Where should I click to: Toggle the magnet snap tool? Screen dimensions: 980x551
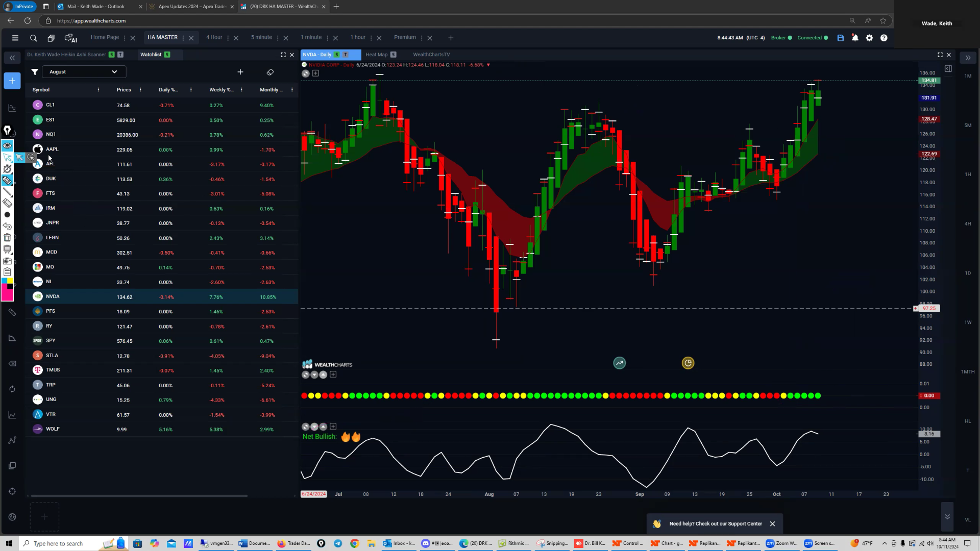[x=7, y=169]
